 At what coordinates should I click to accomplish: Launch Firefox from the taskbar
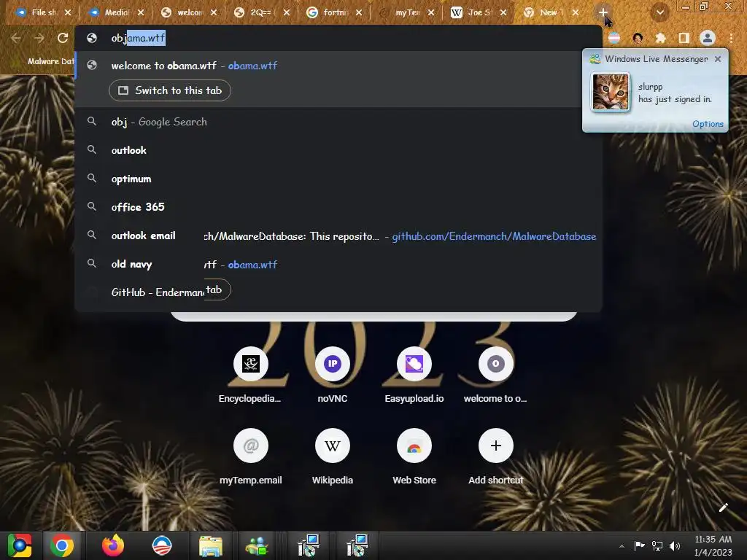pos(113,545)
